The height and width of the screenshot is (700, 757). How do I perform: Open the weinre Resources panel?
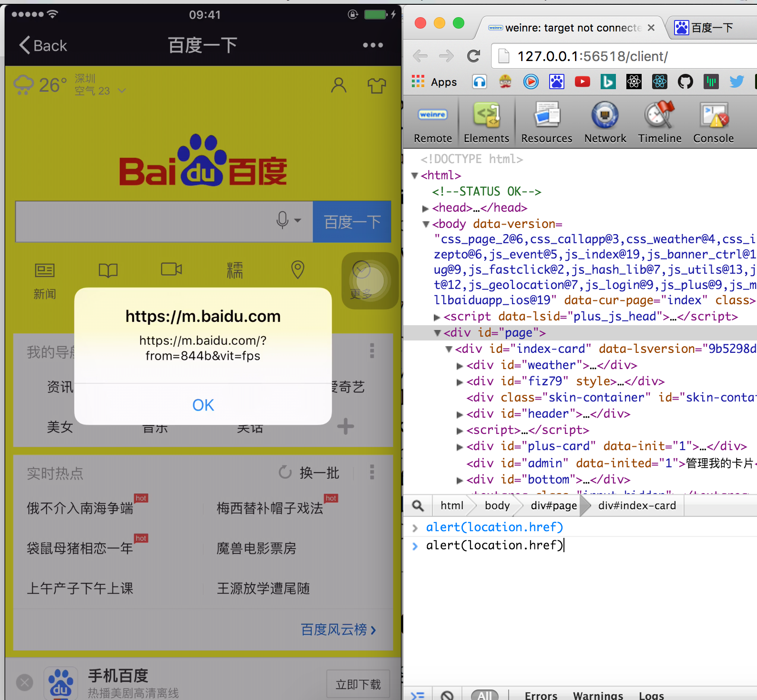coord(546,122)
